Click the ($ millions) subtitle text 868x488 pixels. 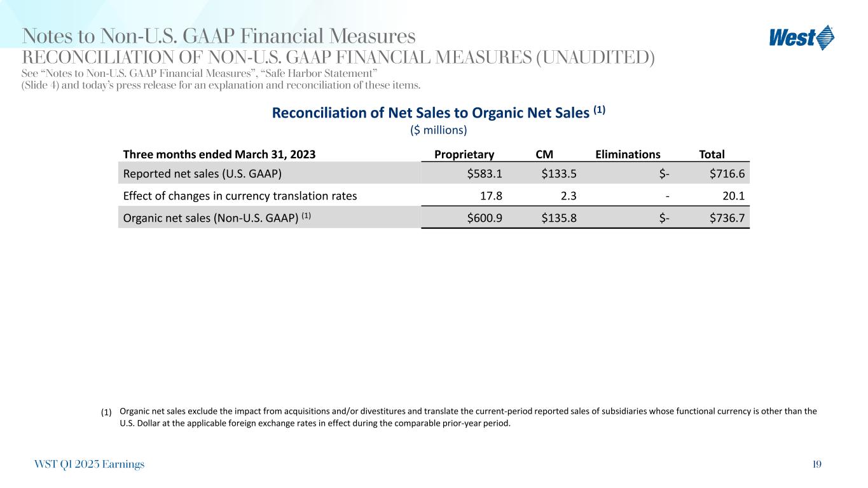pos(438,130)
